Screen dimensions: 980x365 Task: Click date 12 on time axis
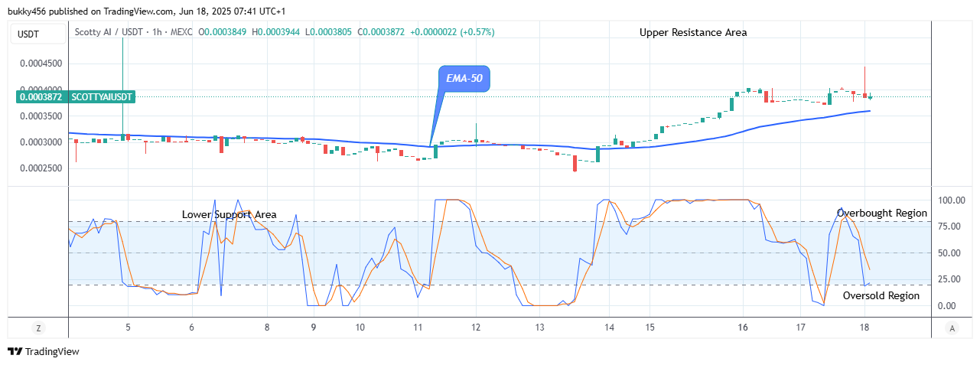point(475,328)
